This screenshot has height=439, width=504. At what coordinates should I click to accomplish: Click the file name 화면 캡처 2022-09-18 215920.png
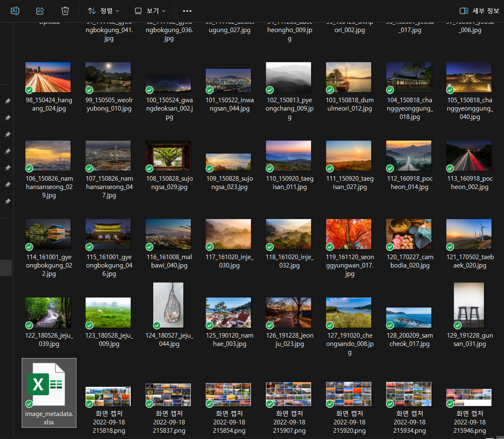click(350, 422)
